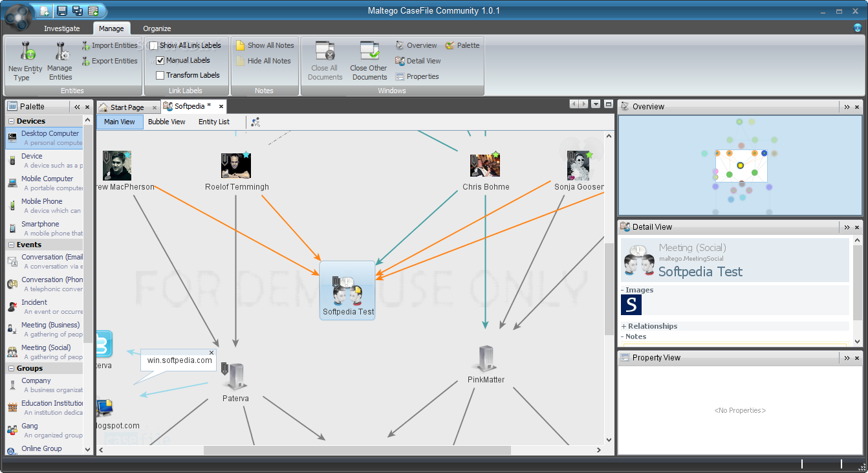Expand the Relationships section in Detail View

point(624,327)
